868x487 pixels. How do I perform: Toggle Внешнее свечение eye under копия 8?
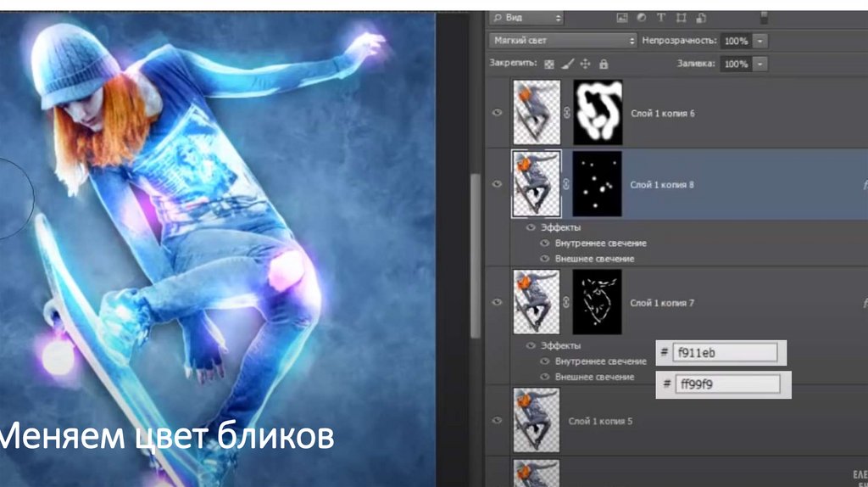[545, 258]
